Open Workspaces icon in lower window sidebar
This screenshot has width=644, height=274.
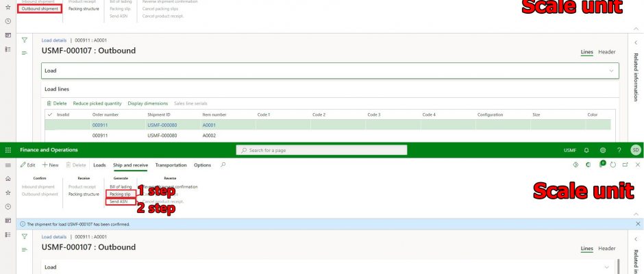[8, 221]
